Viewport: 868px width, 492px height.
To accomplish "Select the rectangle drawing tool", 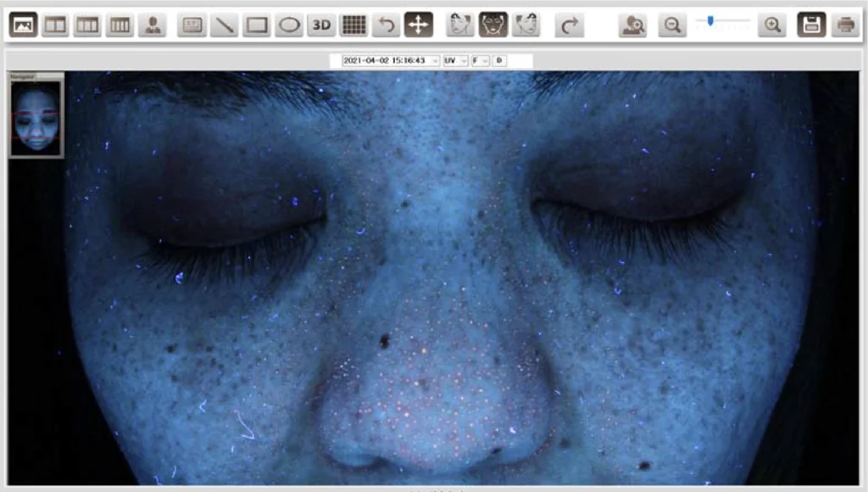I will point(257,25).
